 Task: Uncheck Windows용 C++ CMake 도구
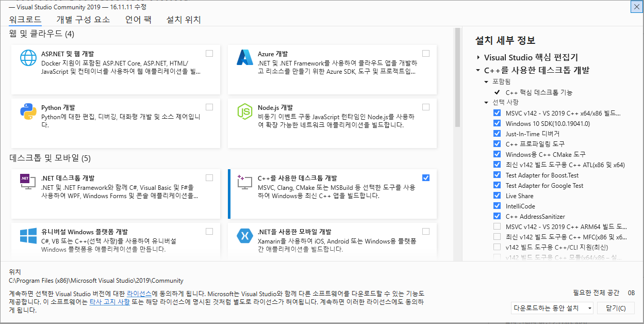click(x=497, y=154)
